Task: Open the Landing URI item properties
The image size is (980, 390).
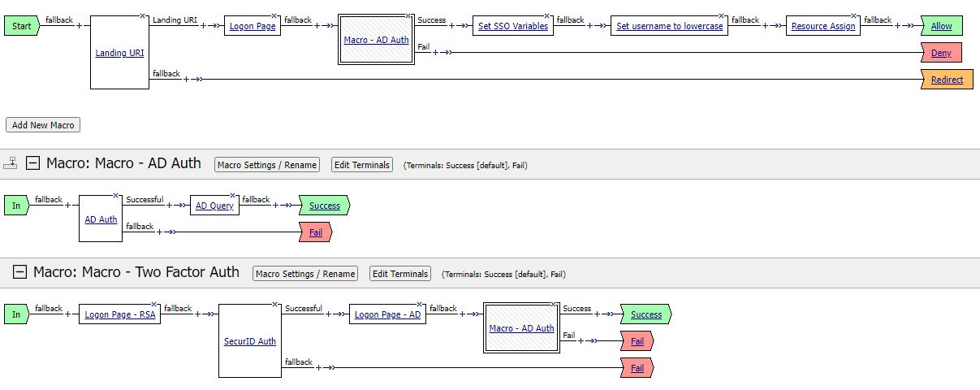Action: 119,53
